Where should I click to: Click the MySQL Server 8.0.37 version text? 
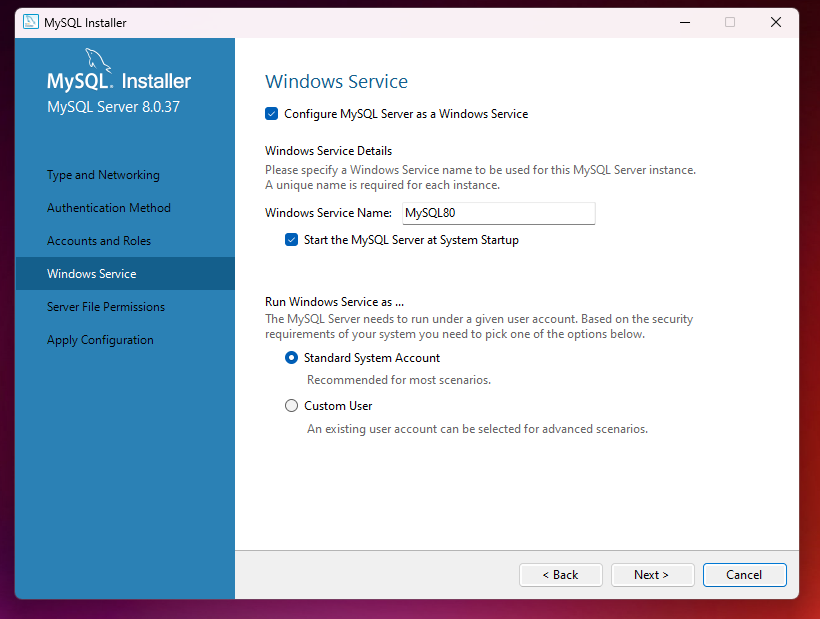point(113,107)
